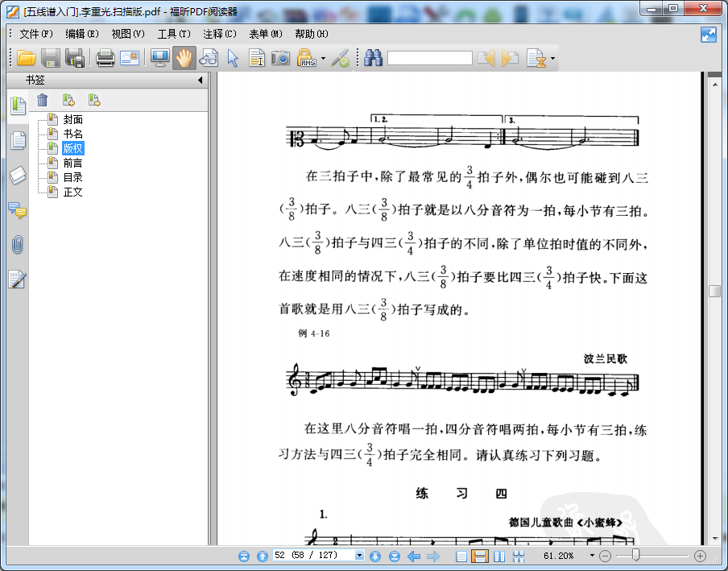Show the Pages thumbnails sidebar icon

pyautogui.click(x=18, y=140)
